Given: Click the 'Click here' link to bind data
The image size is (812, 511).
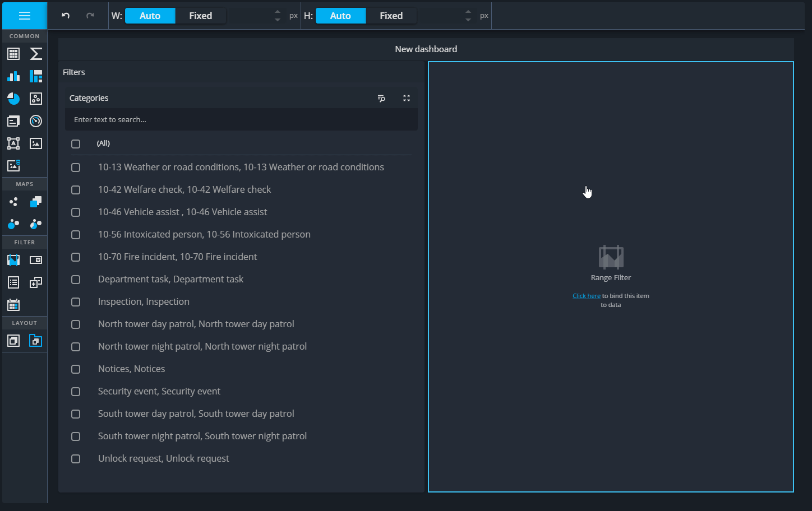Looking at the screenshot, I should (x=587, y=296).
